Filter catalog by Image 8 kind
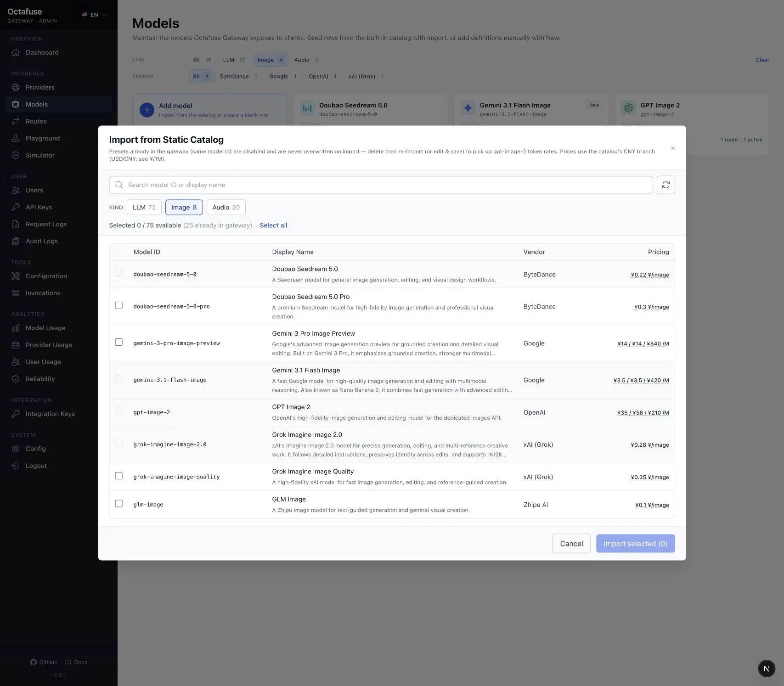 point(184,208)
